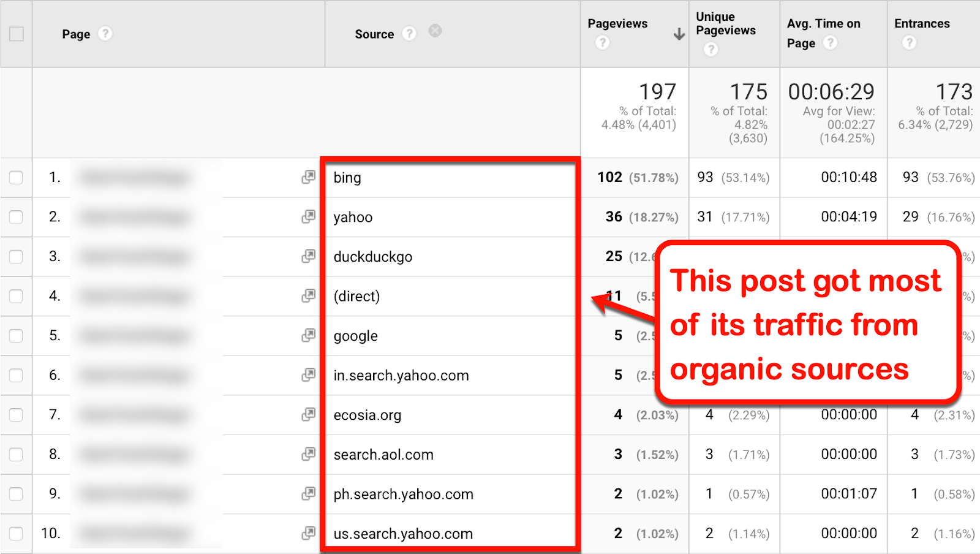Screen dimensions: 980x554
Task: Click the total Entrances value 173
Action: pos(954,92)
